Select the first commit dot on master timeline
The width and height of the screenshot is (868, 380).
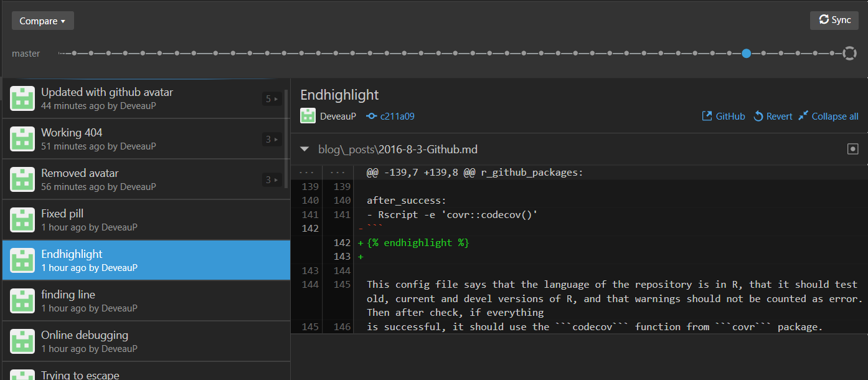(x=74, y=54)
